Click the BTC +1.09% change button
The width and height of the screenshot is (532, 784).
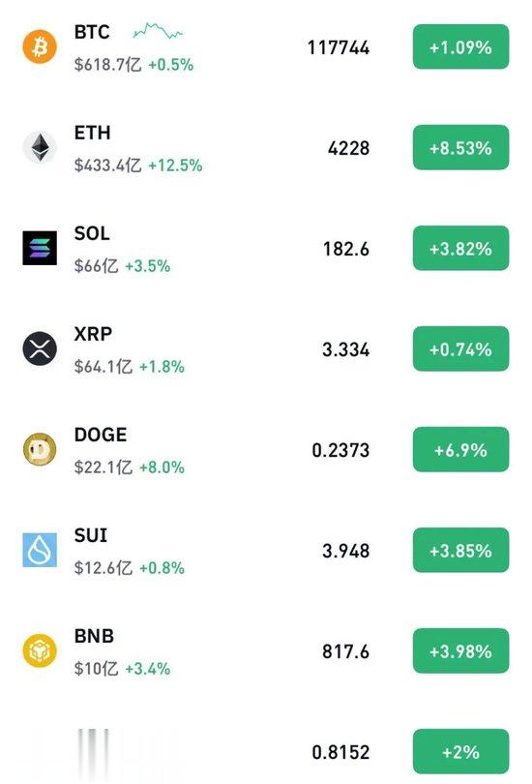[460, 47]
